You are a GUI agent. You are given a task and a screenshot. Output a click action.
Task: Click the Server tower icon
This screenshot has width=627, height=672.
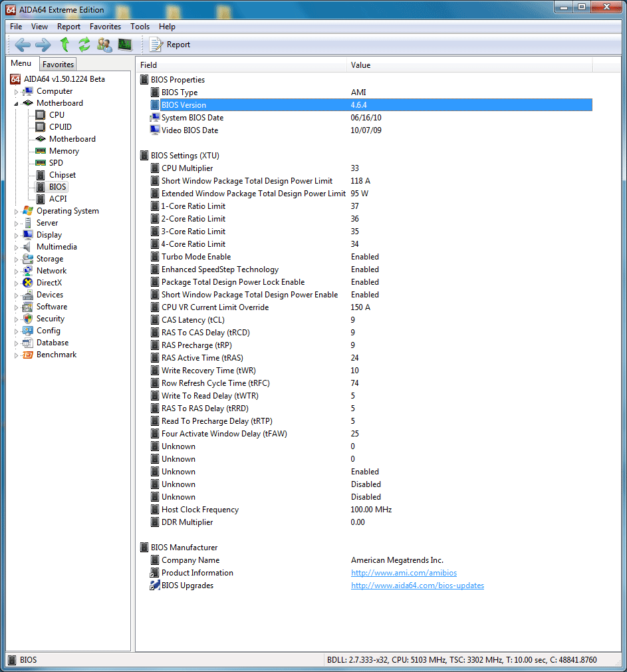28,223
